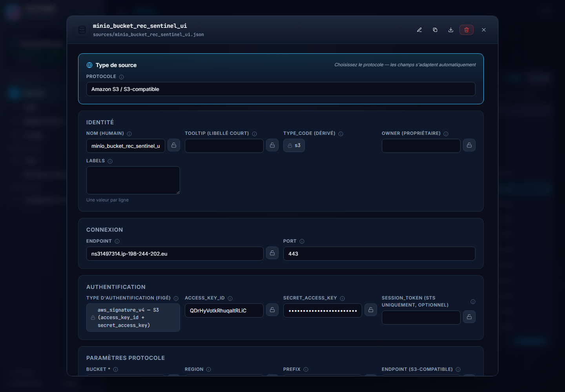Show info for Labels field
This screenshot has width=565, height=392.
pyautogui.click(x=110, y=161)
